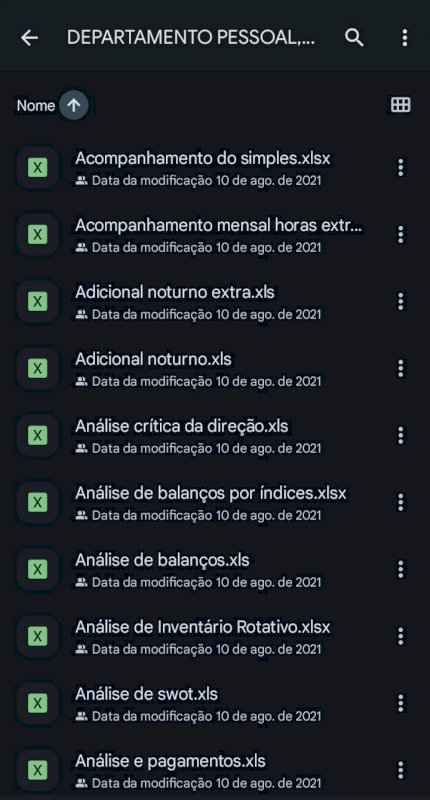Tap the Nome sort label
The image size is (430, 800).
[36, 106]
